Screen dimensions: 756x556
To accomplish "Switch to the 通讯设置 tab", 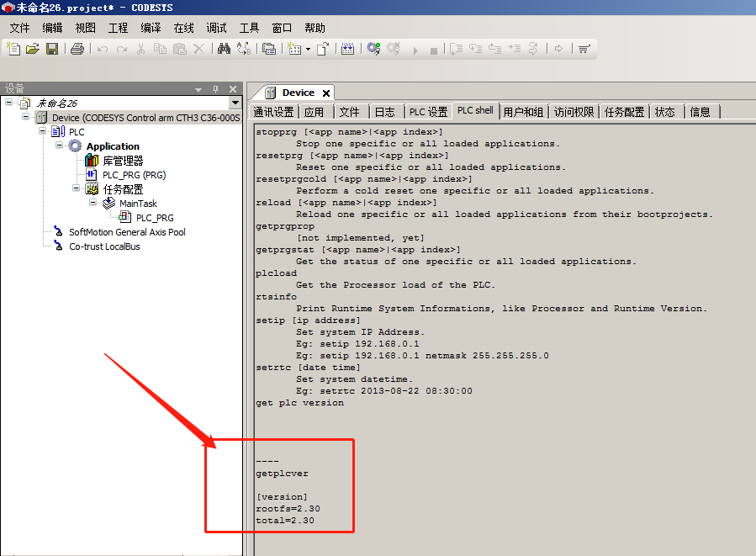I will tap(274, 112).
